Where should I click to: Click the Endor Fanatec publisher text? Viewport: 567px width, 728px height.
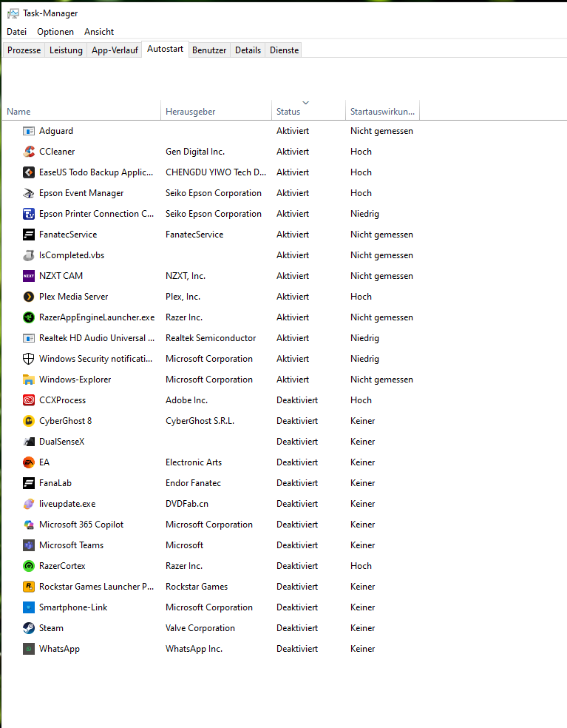tap(193, 483)
